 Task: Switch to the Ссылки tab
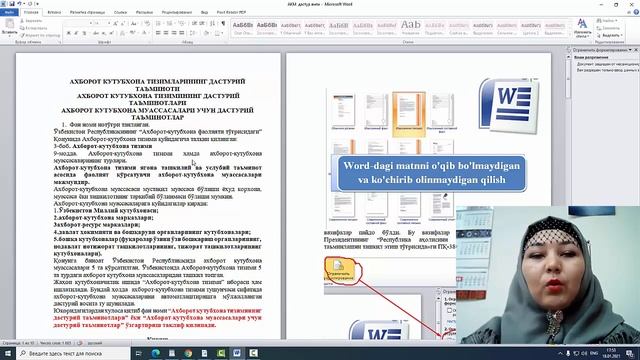click(x=120, y=12)
